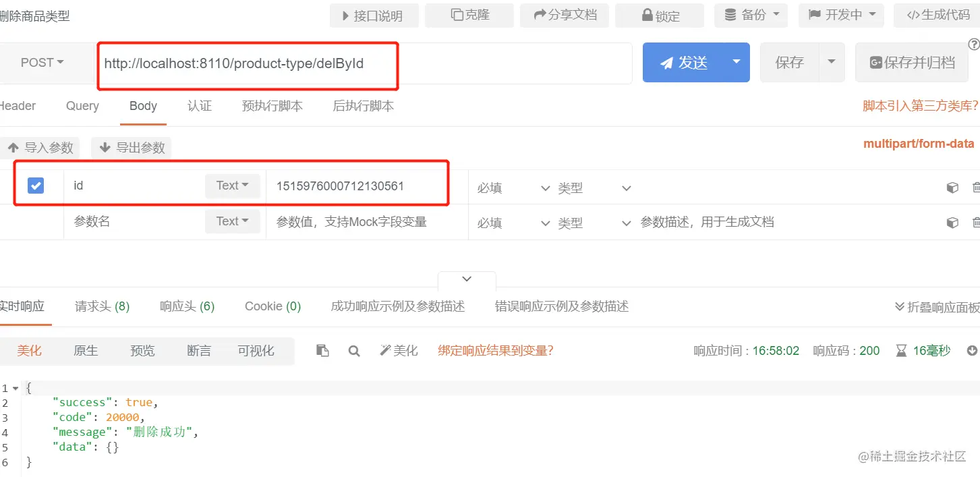Select the 原生 raw view tab
980x477 pixels.
(86, 351)
